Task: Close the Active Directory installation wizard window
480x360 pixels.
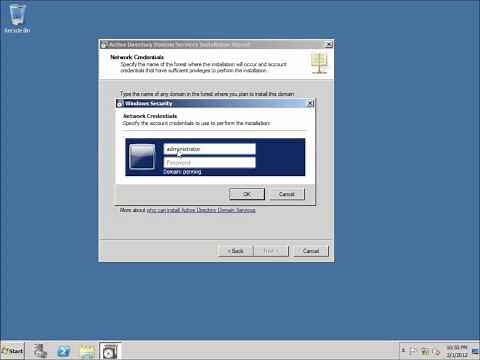Action: click(329, 44)
